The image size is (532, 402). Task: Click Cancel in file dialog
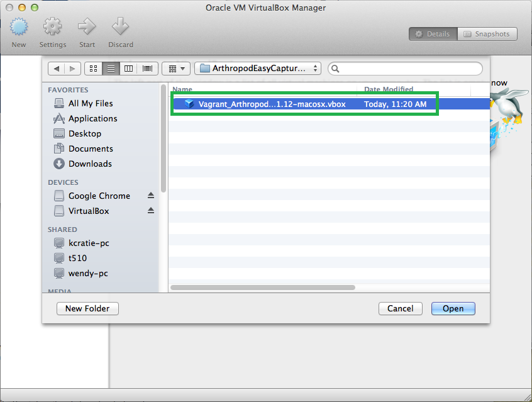[401, 309]
